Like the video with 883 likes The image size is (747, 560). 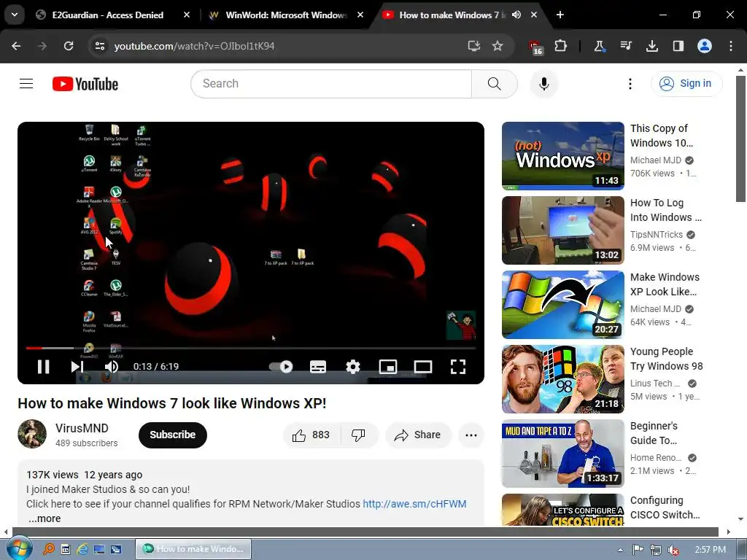pyautogui.click(x=311, y=435)
